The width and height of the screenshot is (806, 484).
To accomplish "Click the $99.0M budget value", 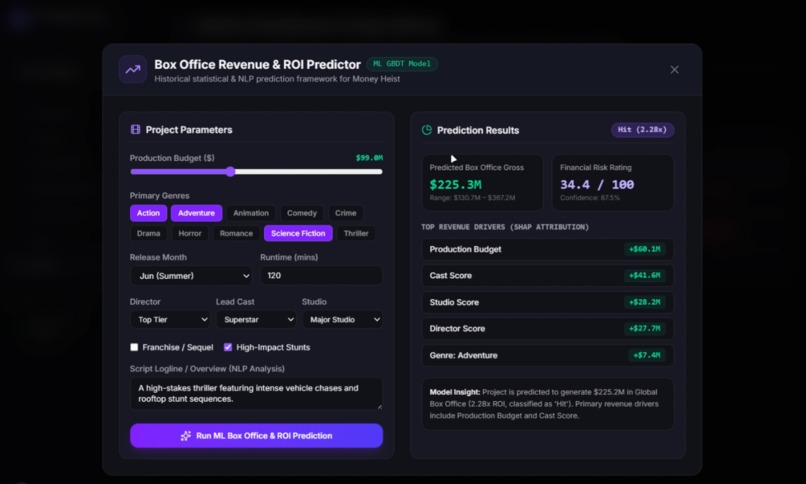I will click(369, 158).
